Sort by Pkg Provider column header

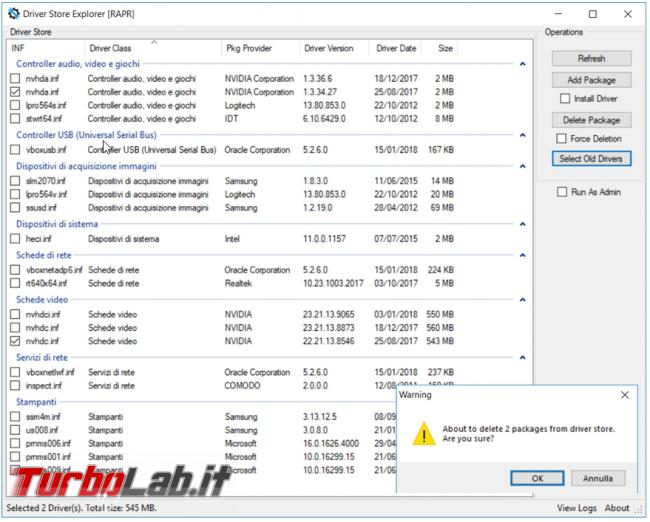pyautogui.click(x=260, y=48)
